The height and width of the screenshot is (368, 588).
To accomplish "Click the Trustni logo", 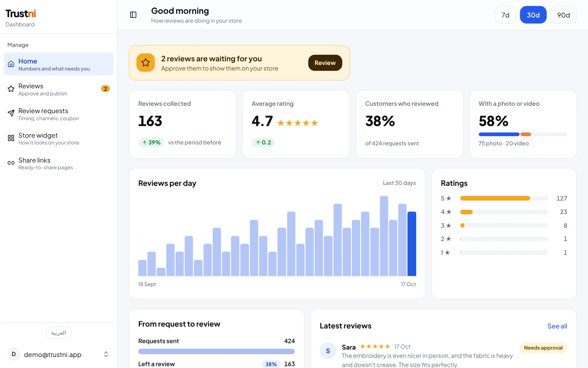I will [21, 13].
